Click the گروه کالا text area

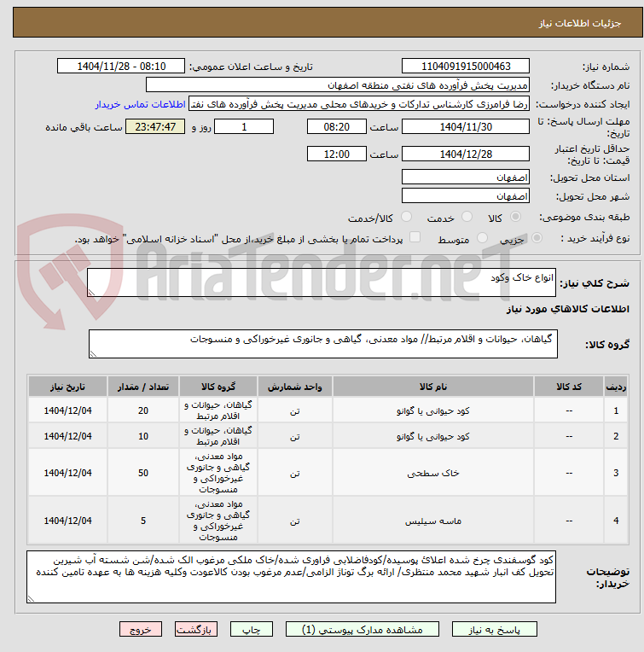(322, 344)
